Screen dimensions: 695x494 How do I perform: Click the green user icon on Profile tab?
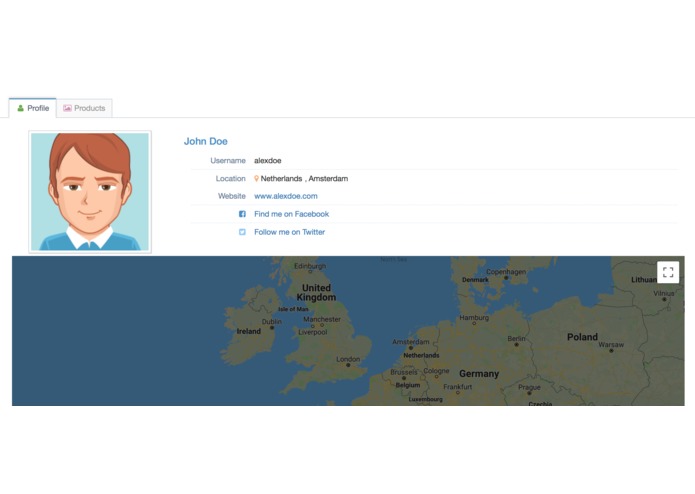[x=20, y=108]
